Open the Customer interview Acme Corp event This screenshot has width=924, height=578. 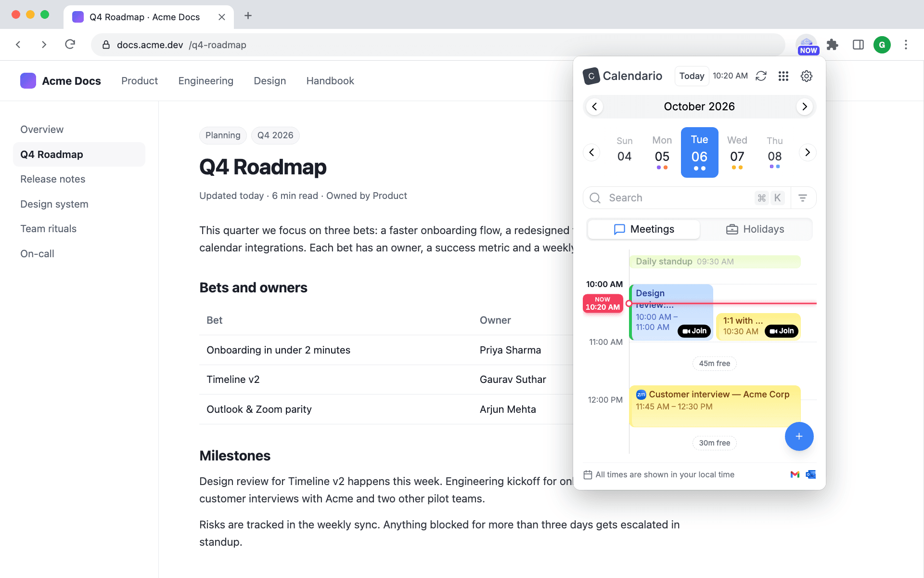coord(715,406)
